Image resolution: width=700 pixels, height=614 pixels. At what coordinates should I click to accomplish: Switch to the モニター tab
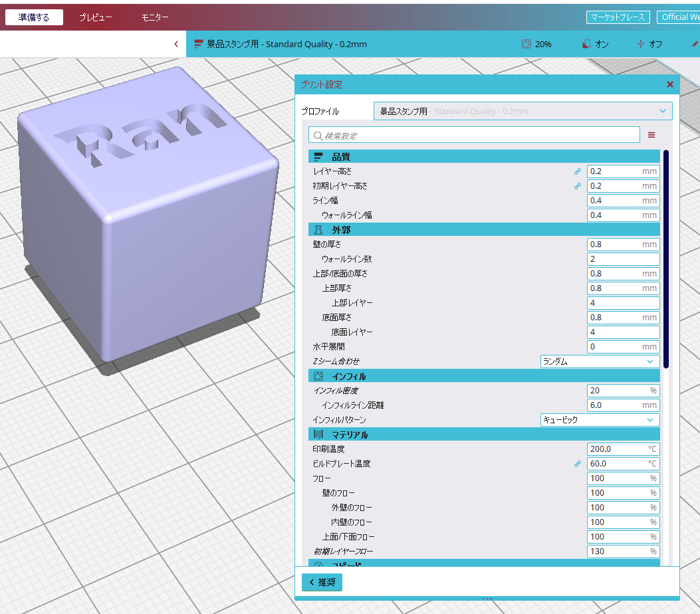155,17
